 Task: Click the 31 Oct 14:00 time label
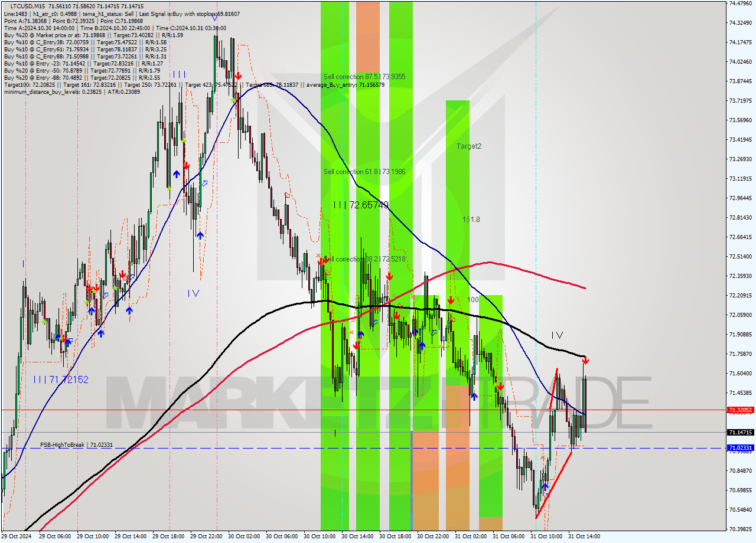(x=584, y=537)
